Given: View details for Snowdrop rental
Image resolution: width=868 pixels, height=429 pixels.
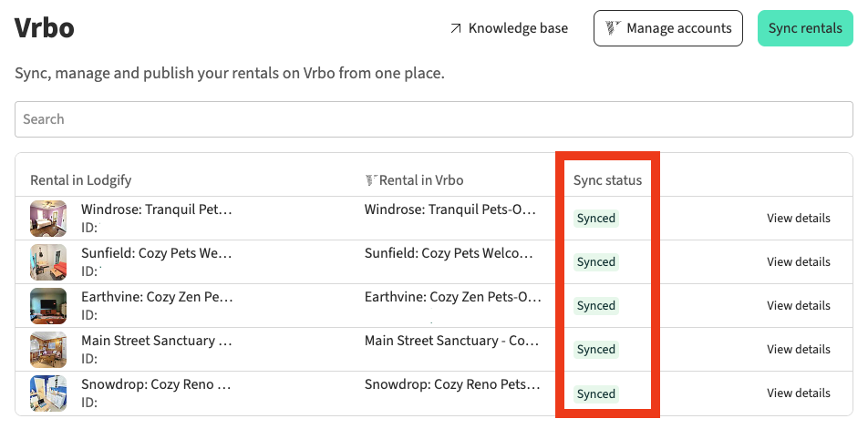Looking at the screenshot, I should coord(798,393).
